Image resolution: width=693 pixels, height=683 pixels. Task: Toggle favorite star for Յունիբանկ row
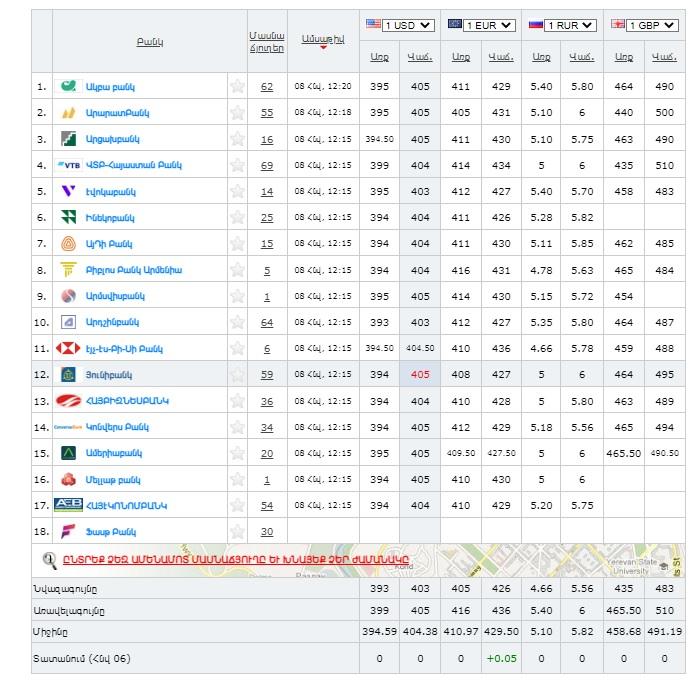point(237,375)
